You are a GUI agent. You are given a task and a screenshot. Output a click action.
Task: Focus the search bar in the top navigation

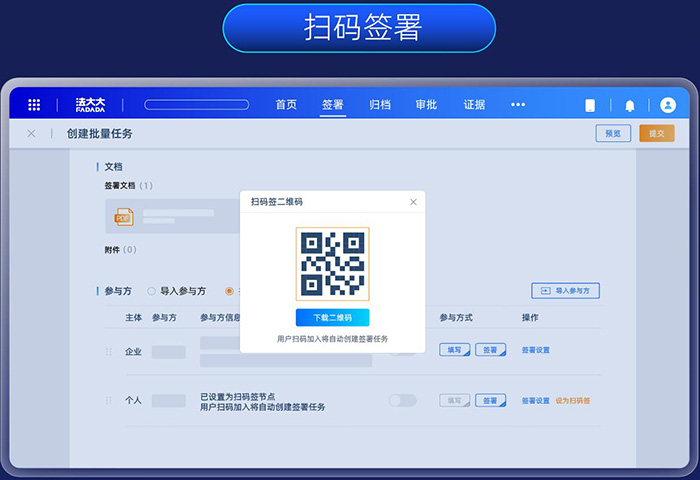point(196,105)
